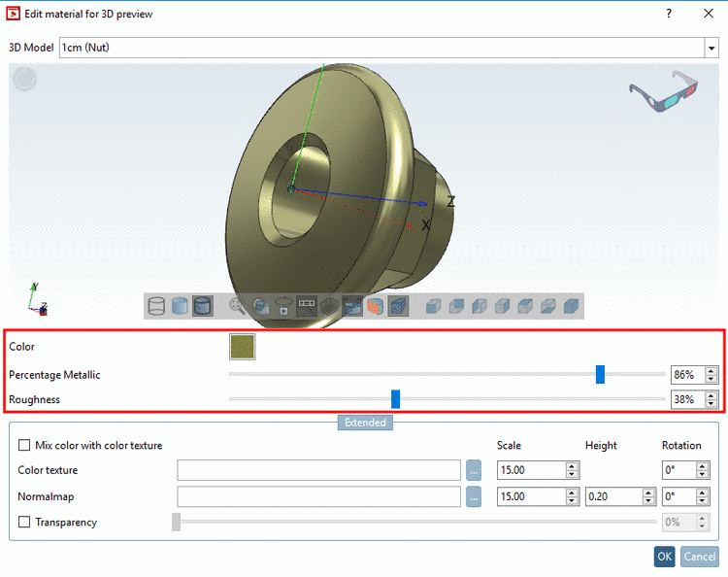Decrease Percentage Metallic value with down arrow

pyautogui.click(x=711, y=379)
